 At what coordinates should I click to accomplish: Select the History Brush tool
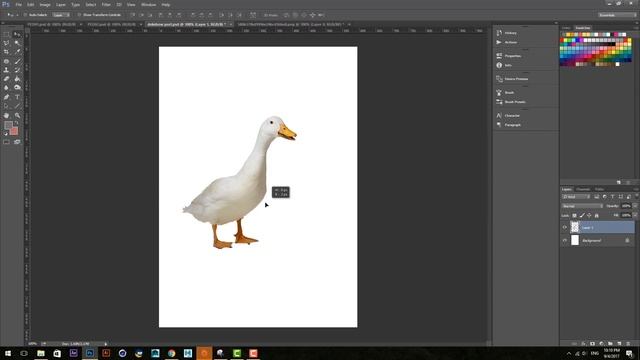click(x=17, y=70)
